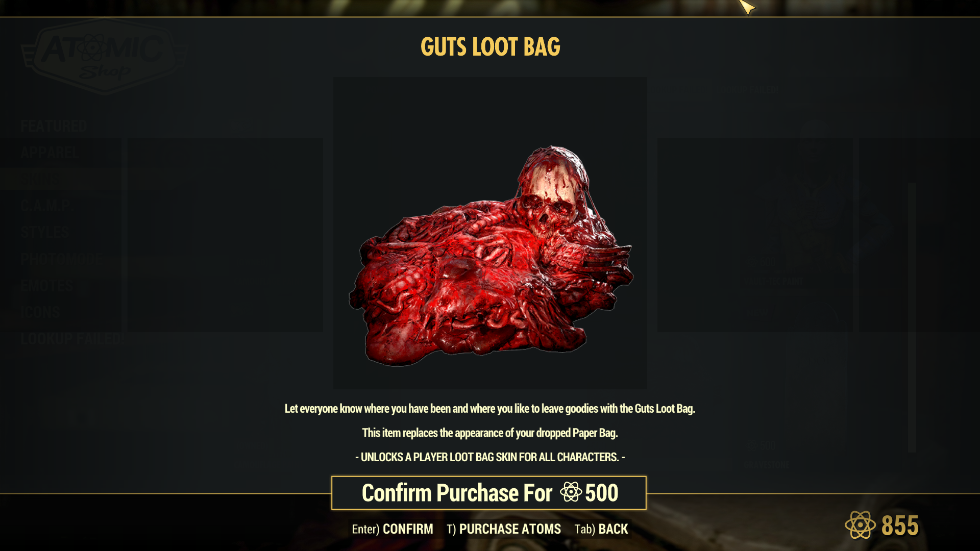
Task: Click the Atom currency icon beside 500
Action: click(571, 492)
